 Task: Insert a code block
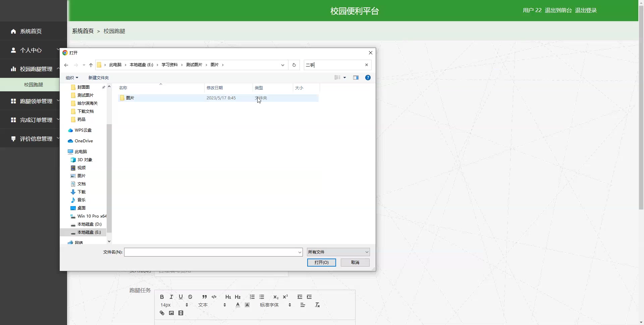coord(214,297)
